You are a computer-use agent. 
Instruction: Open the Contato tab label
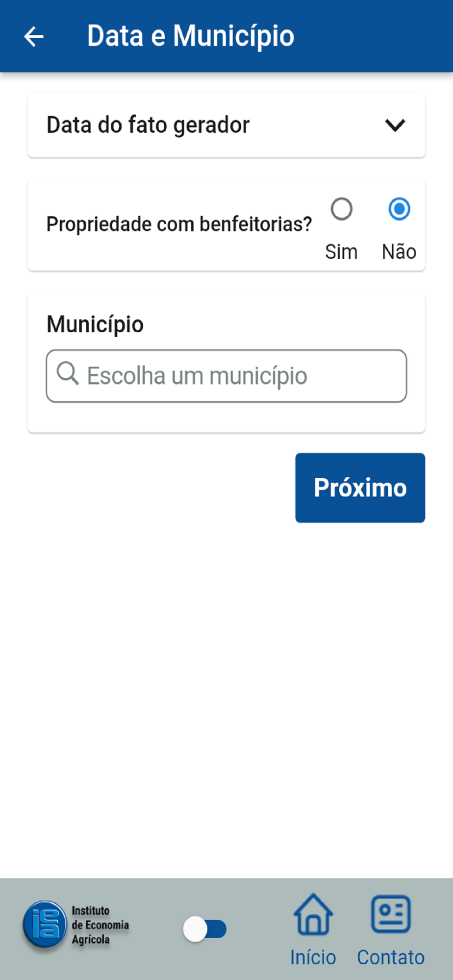click(x=391, y=957)
